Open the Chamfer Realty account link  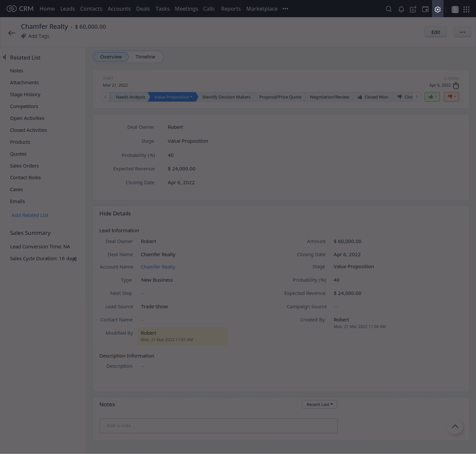(x=158, y=267)
